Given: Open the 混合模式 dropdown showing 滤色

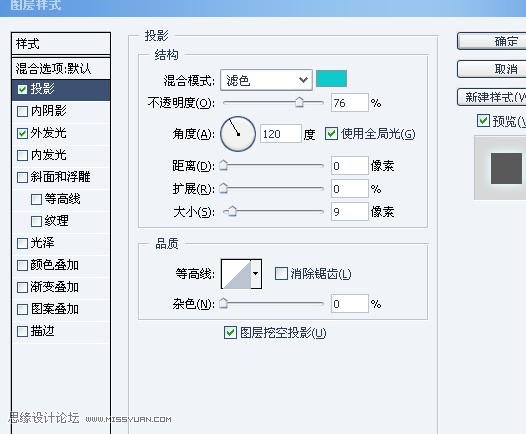Looking at the screenshot, I should (266, 80).
